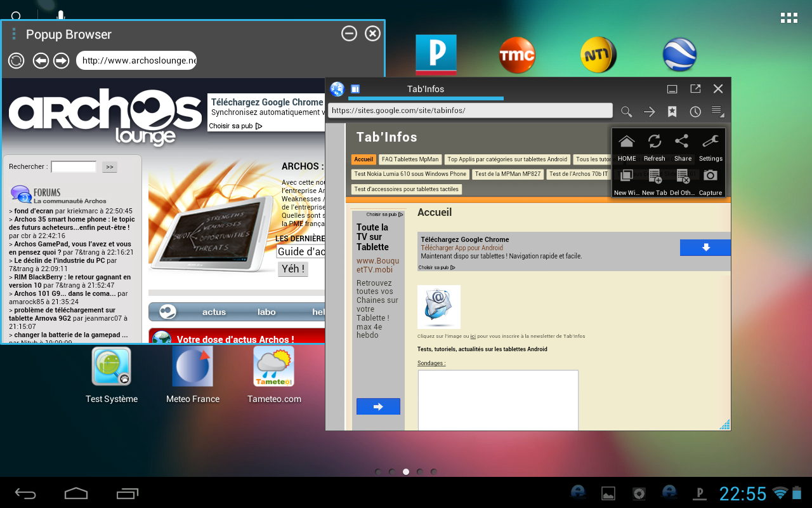Open the NT1 channel shortcut
Viewport: 812px width, 508px height.
598,55
